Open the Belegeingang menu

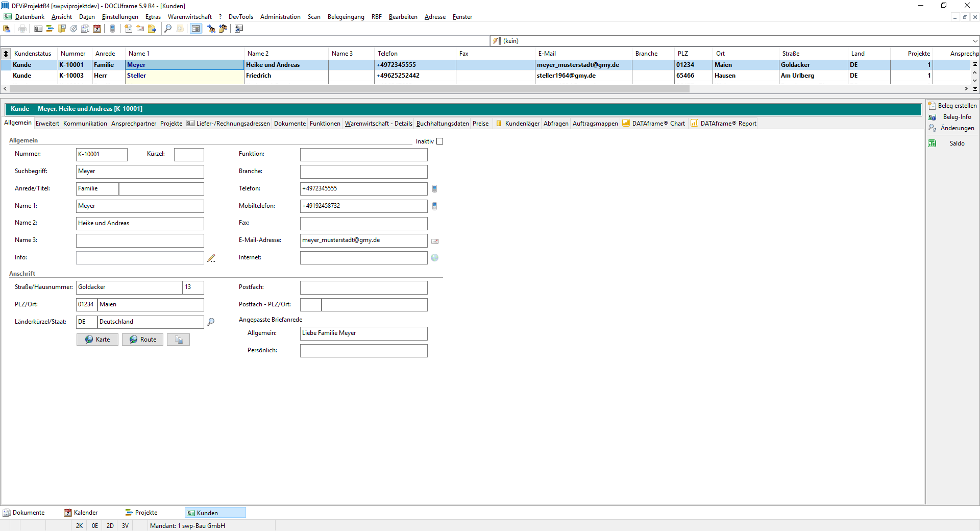click(x=346, y=17)
